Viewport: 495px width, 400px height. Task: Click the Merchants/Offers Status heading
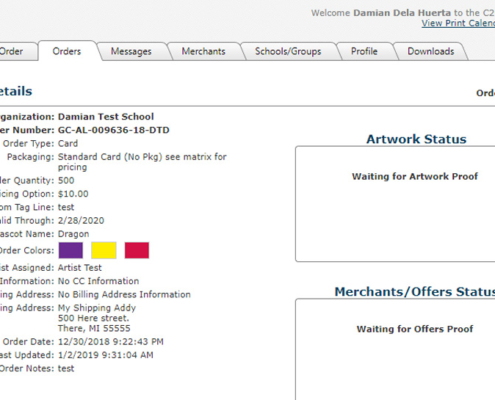pos(415,292)
